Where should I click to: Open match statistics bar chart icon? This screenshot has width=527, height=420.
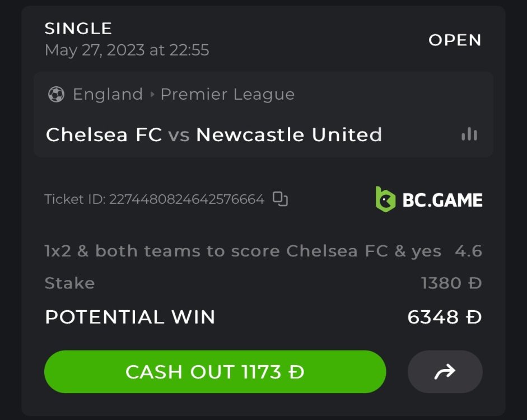click(469, 134)
